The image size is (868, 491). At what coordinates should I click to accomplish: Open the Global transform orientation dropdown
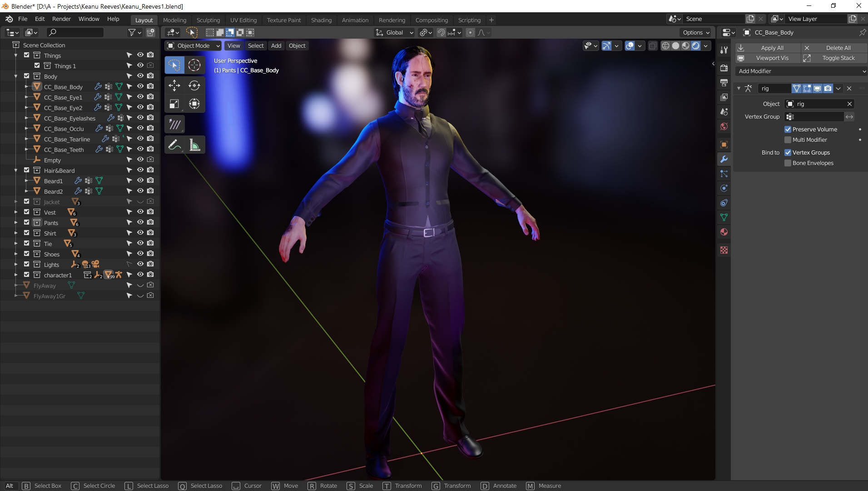(394, 33)
